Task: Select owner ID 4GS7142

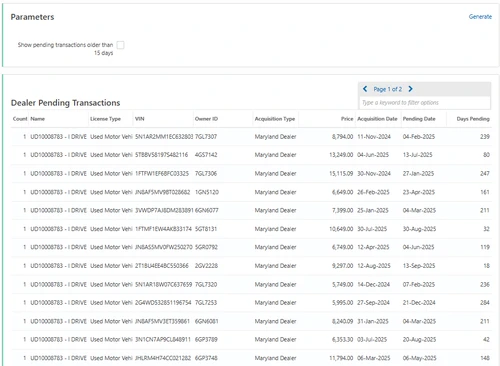Action: click(206, 155)
